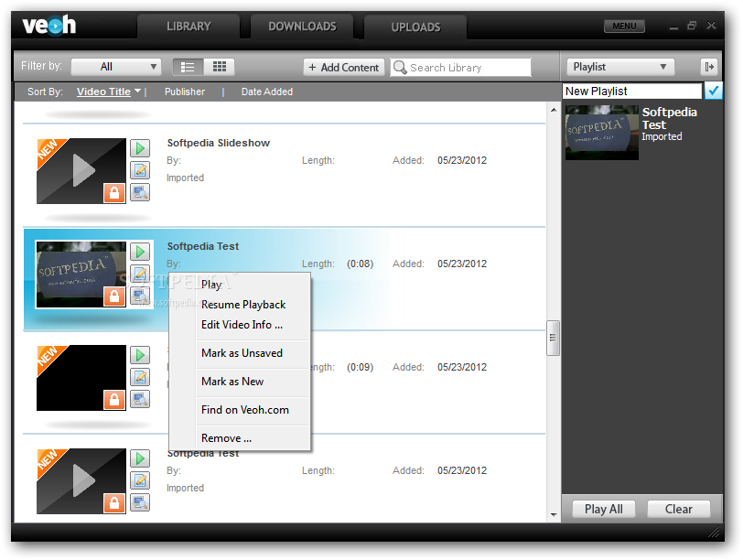Switch to list view
743x560 pixels.
pos(188,67)
